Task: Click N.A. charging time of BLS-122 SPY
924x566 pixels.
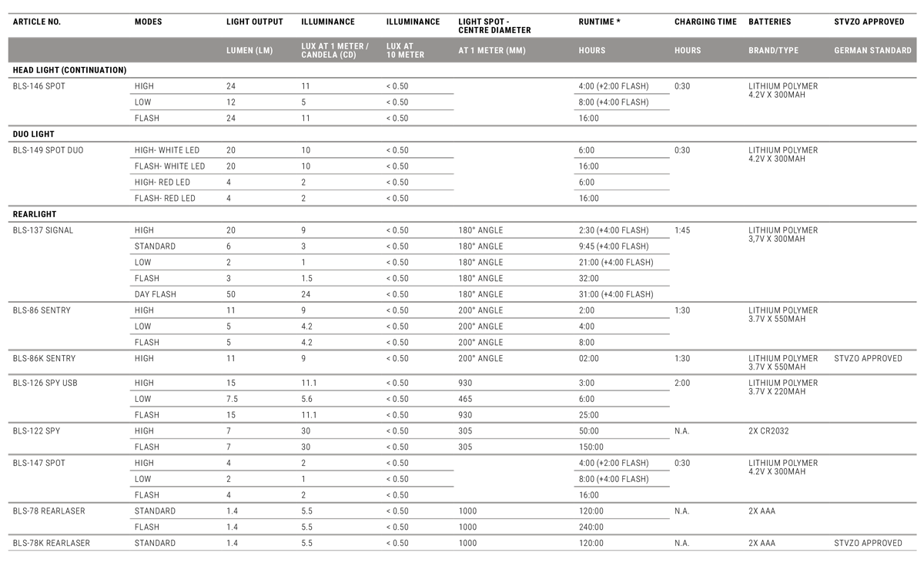Action: click(x=682, y=430)
